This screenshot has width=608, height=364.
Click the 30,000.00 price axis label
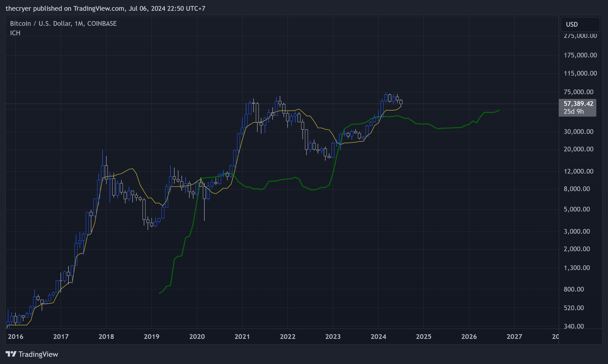click(x=579, y=131)
